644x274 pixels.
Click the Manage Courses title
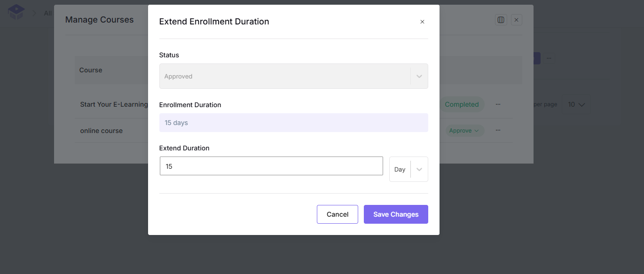point(99,20)
